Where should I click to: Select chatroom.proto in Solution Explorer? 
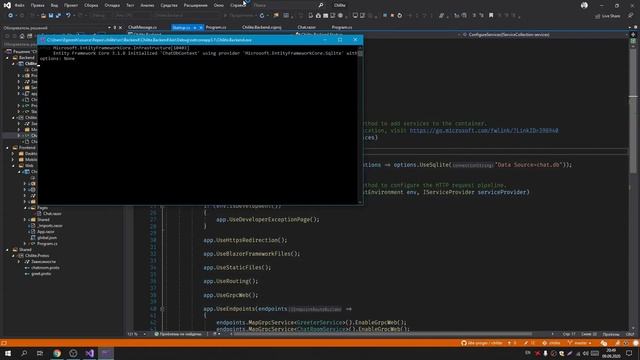45,268
